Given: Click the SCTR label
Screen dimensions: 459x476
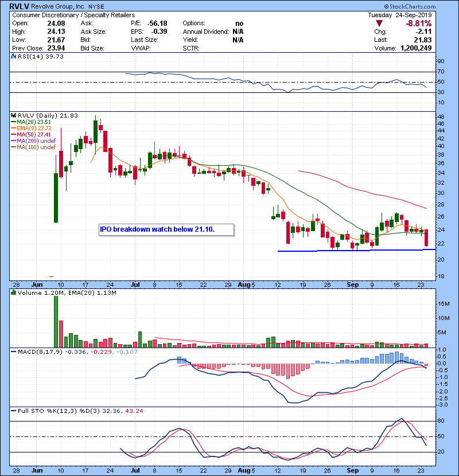Looking at the screenshot, I should 191,48.
